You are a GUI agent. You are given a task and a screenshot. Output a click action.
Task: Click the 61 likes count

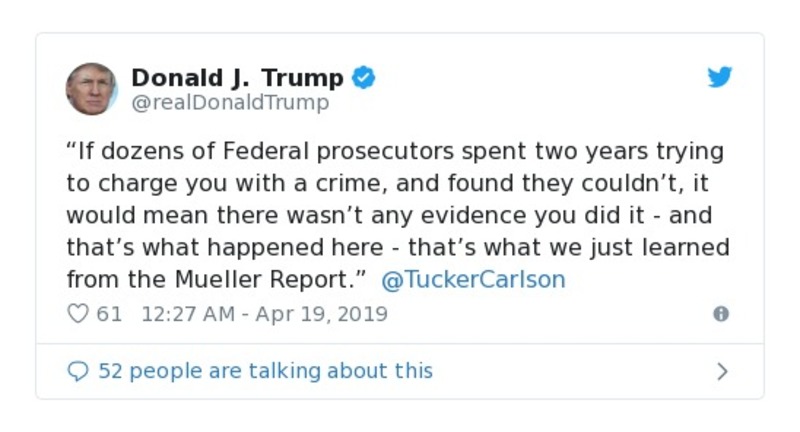(109, 314)
